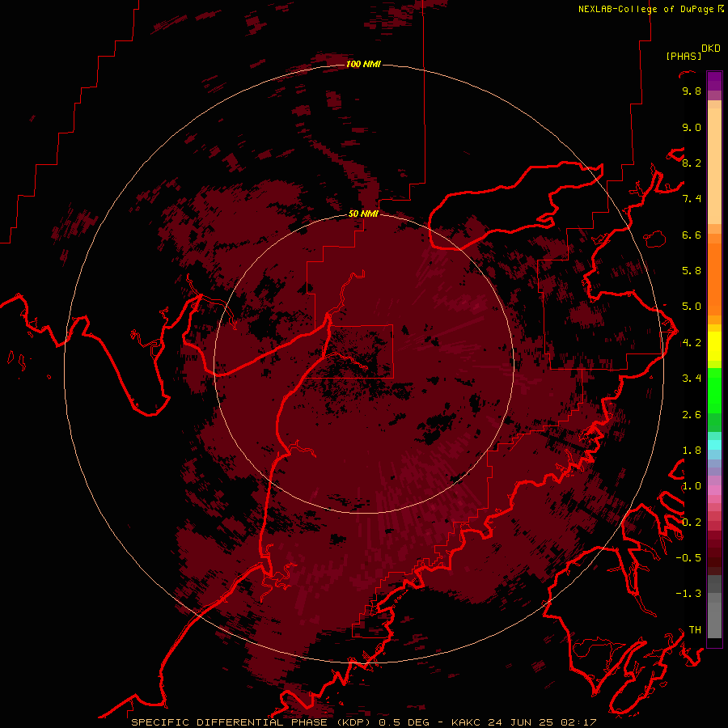This screenshot has height=728, width=728.
Task: Click the 5.0 value on the color scale
Action: point(692,307)
